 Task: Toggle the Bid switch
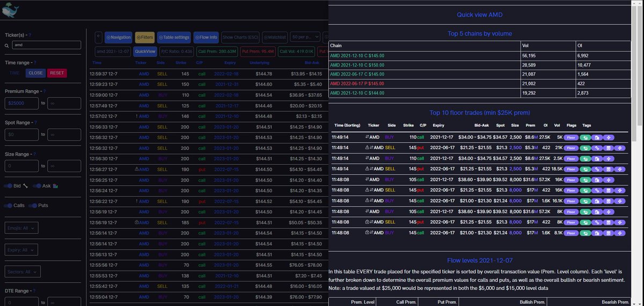pos(9,186)
